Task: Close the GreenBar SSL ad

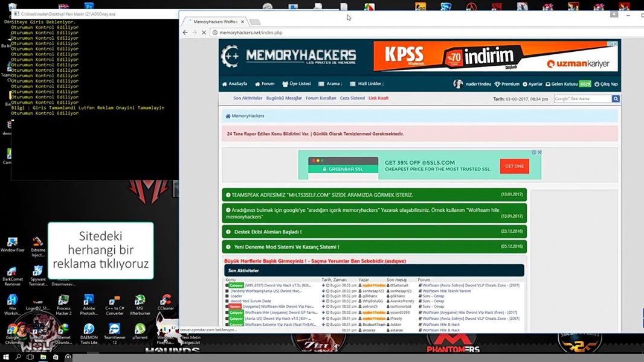Action: (x=539, y=152)
